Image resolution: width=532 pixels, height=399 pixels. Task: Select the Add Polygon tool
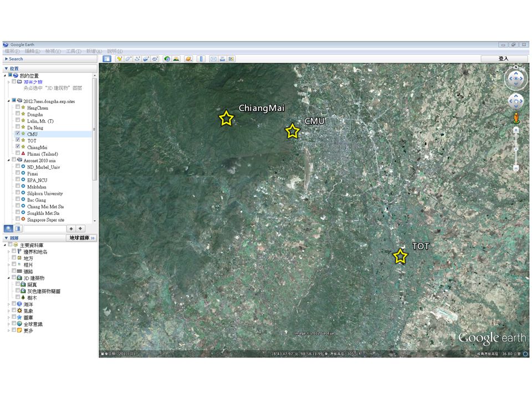click(x=128, y=59)
